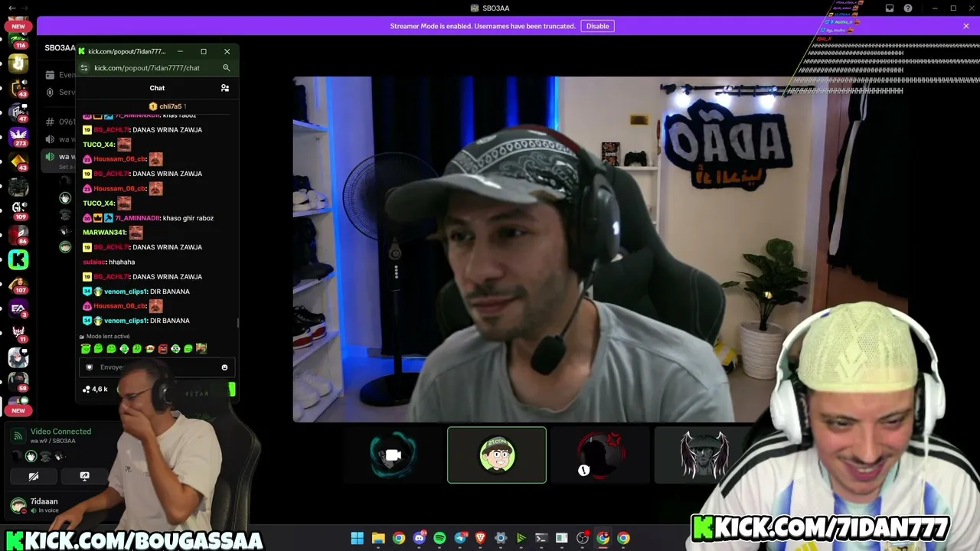Open OBS Studio from the taskbar

pos(583,538)
